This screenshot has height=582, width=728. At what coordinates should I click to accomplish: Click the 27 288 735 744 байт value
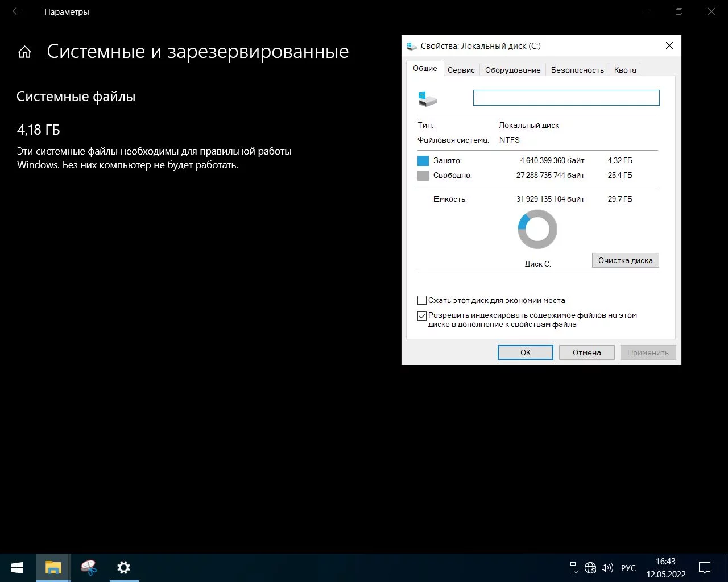click(551, 175)
